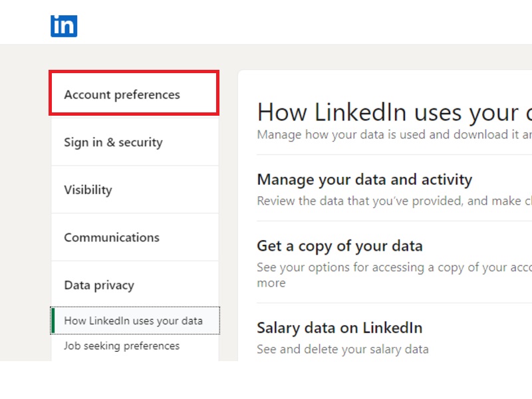This screenshot has width=532, height=399.
Task: Click the green active indicator bar in sidebar
Action: click(x=53, y=321)
